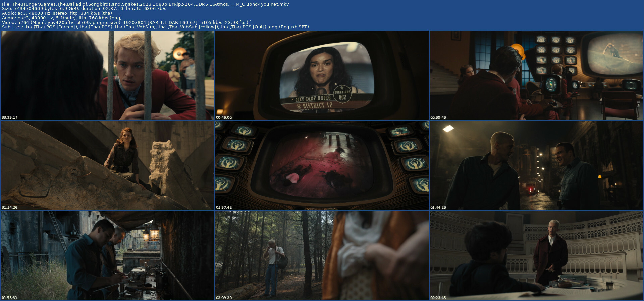Click the 02:09:29 timestamp label

pyautogui.click(x=224, y=298)
